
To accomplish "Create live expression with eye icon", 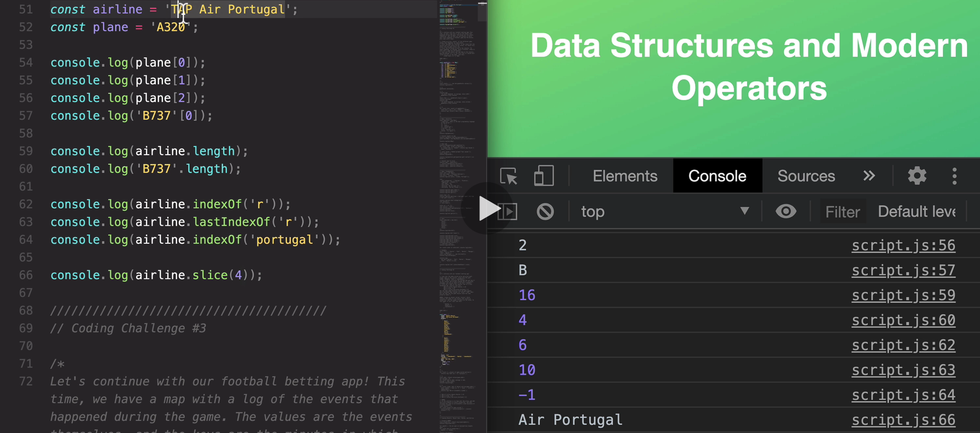I will coord(785,212).
